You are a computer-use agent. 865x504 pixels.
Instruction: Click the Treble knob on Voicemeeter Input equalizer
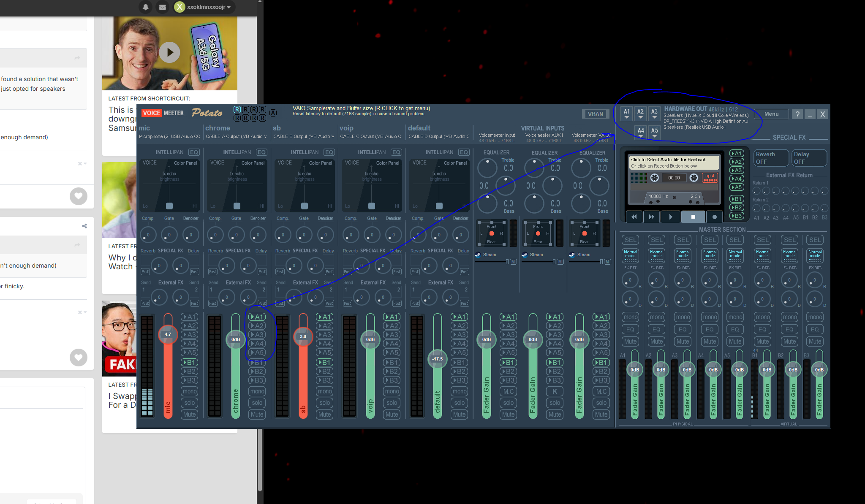pos(487,168)
